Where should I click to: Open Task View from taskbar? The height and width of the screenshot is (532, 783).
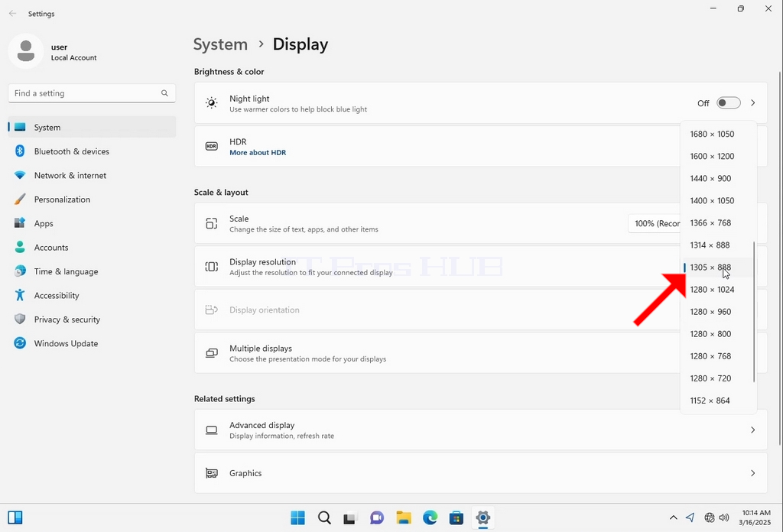pyautogui.click(x=350, y=518)
